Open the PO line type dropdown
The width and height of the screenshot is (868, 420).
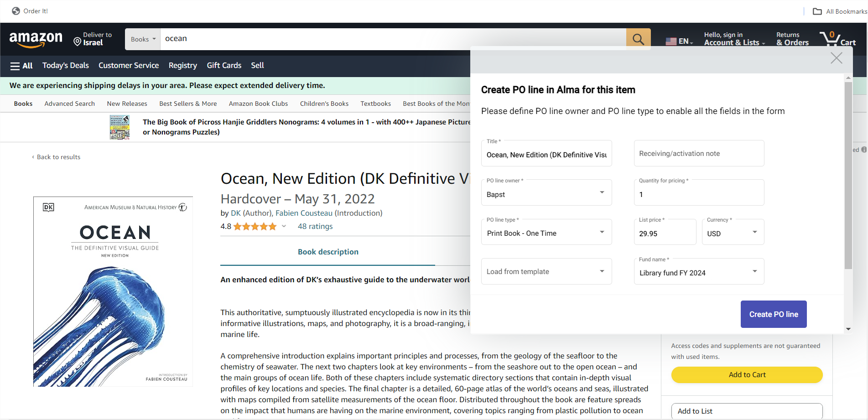(x=546, y=232)
